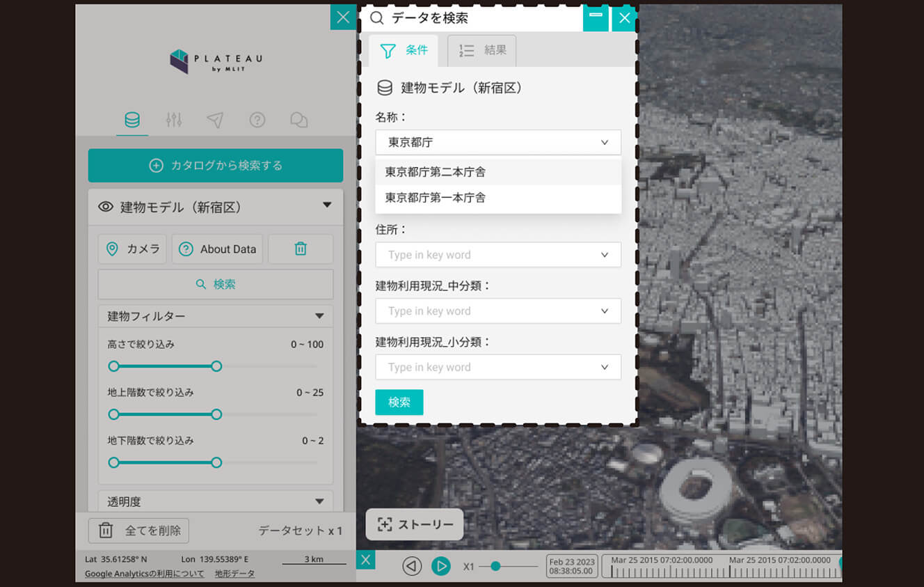This screenshot has height=587, width=924.
Task: Click the 住所 keyword input field
Action: coord(498,255)
